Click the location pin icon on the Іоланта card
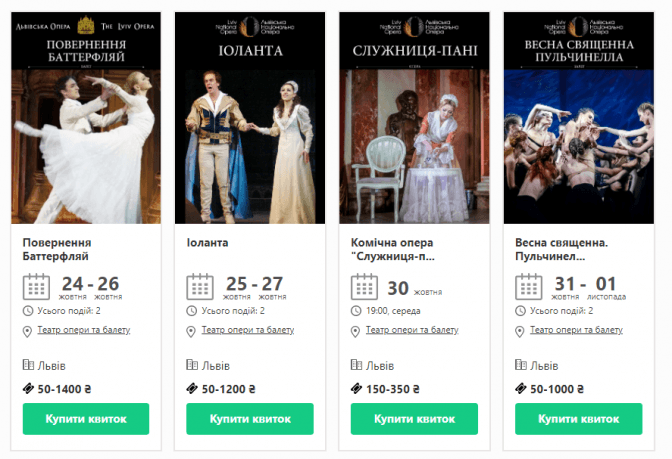 [x=192, y=330]
